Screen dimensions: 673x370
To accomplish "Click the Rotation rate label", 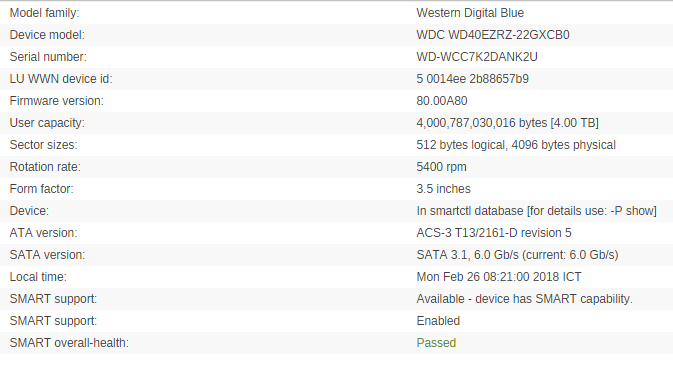I will tap(45, 167).
